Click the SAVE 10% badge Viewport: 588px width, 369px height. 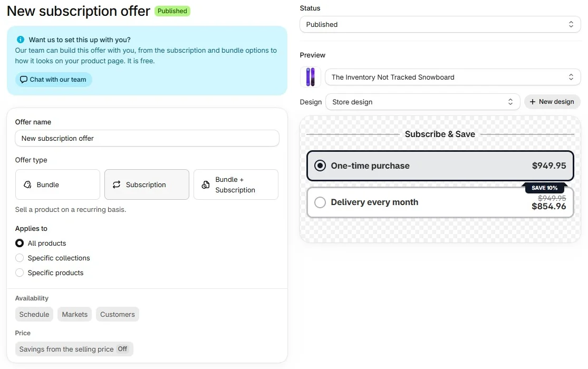pos(545,188)
